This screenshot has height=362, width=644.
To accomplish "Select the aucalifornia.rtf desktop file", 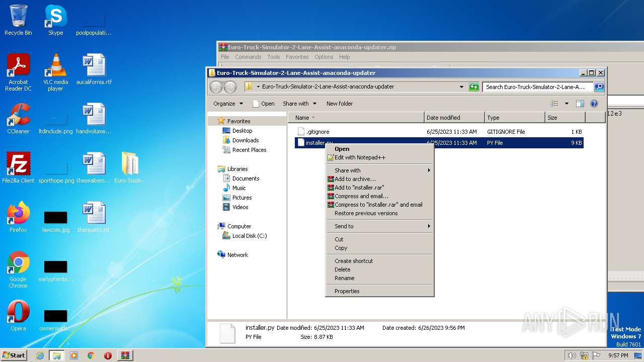I will (94, 69).
